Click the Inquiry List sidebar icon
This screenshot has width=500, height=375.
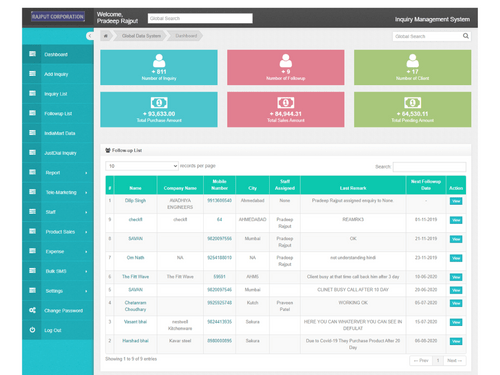pos(32,93)
